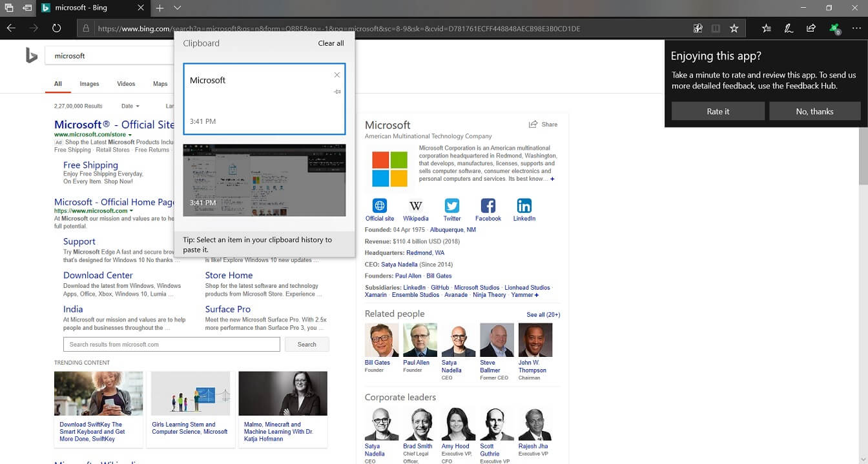Viewport: 868px width, 464px height.
Task: Open the Free Shipping sublink
Action: click(90, 165)
